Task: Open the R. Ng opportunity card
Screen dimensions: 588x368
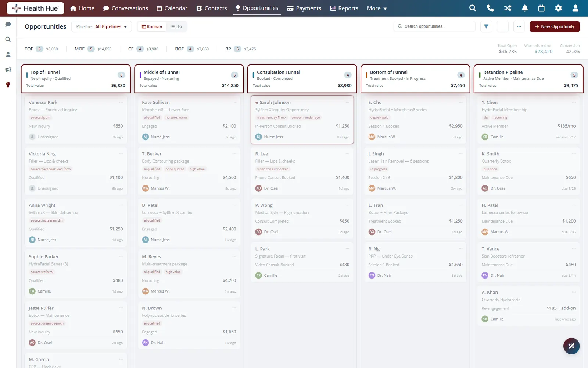Action: pyautogui.click(x=415, y=262)
